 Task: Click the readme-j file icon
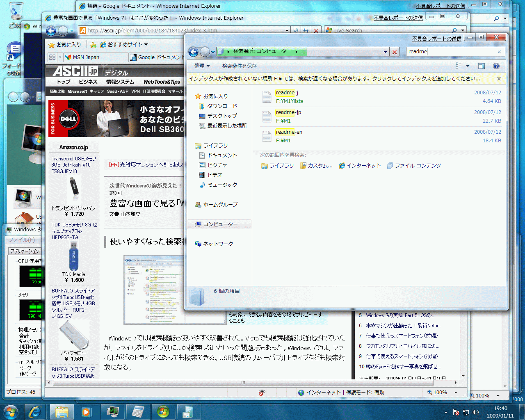267,97
